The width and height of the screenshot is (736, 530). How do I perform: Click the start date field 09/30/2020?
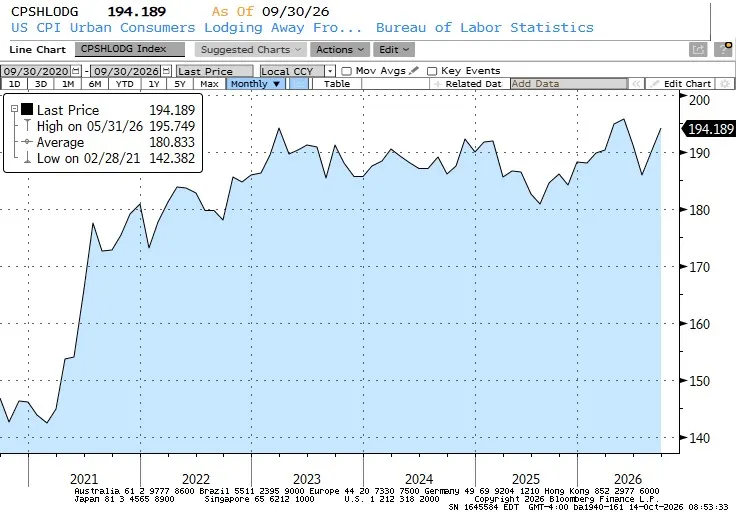coord(36,71)
